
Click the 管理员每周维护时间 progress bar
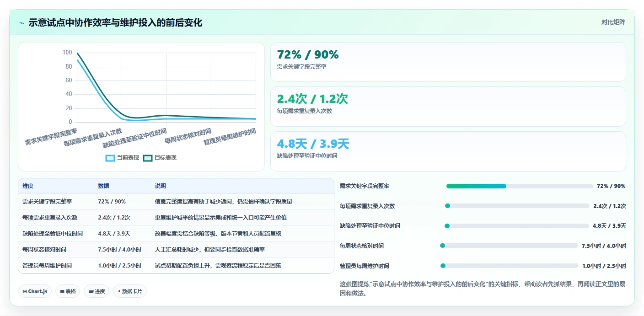coord(510,266)
